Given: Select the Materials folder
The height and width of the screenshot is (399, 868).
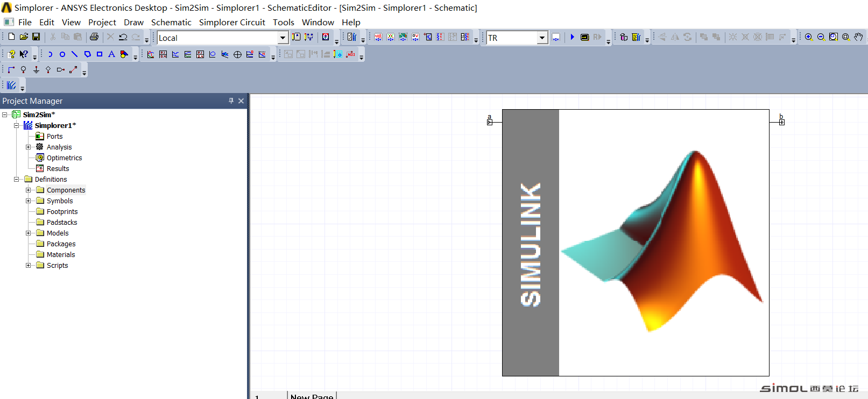Looking at the screenshot, I should [x=61, y=254].
